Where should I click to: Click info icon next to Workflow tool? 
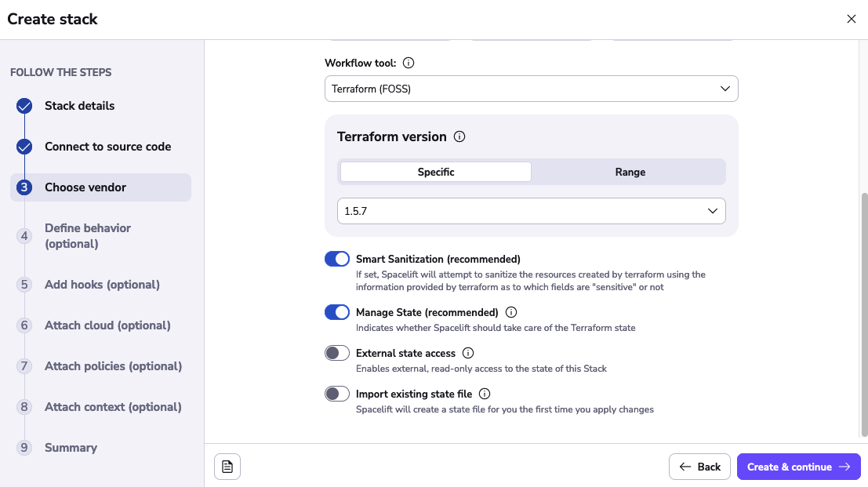tap(409, 64)
